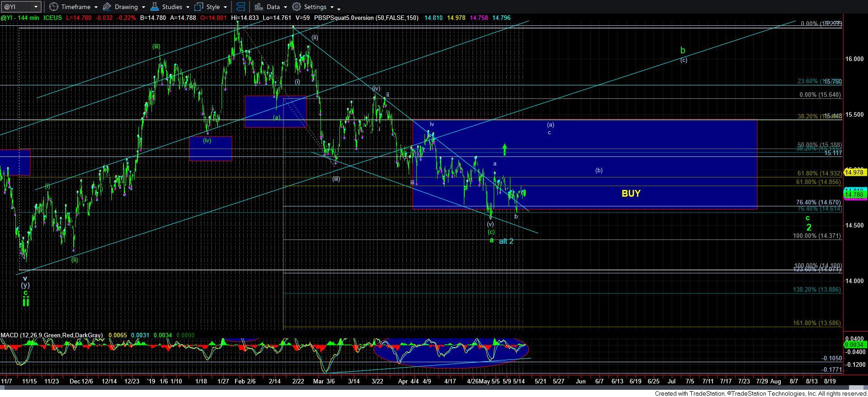The height and width of the screenshot is (397, 868).
Task: Select the '61.80% (14.932)' Fibonacci label
Action: point(819,173)
